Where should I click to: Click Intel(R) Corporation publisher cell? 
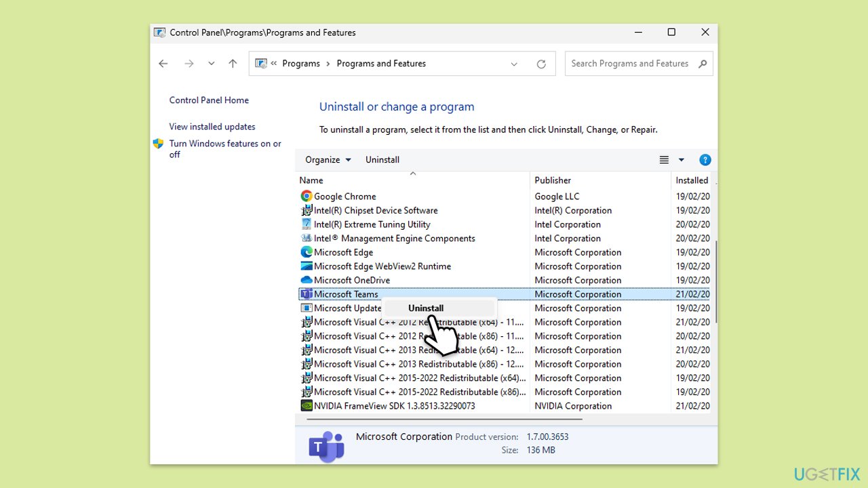coord(573,210)
